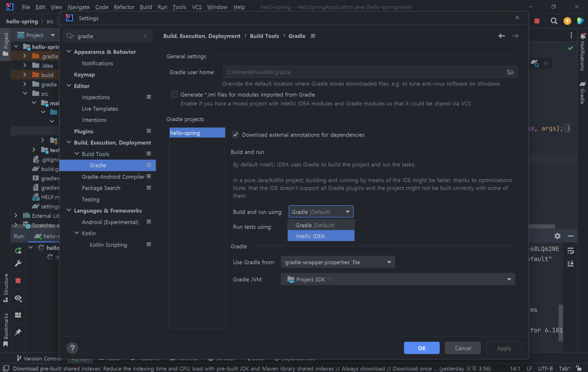The height and width of the screenshot is (372, 588).
Task: Uncheck Download external annotations for dependencies
Action: point(236,135)
